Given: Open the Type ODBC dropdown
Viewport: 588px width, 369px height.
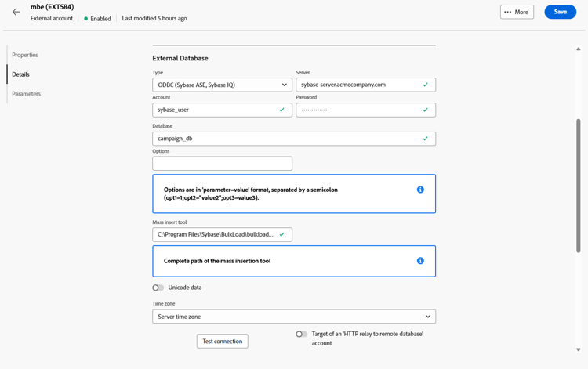Looking at the screenshot, I should coord(222,85).
